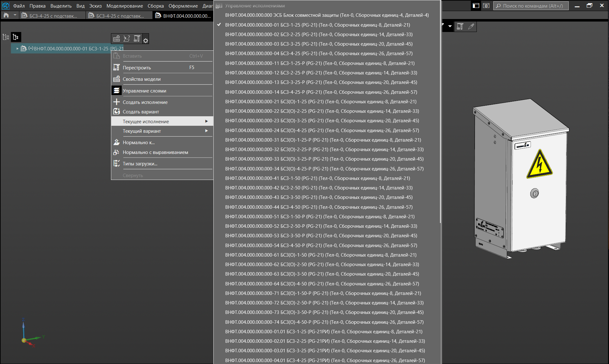This screenshot has height=364, width=609.
Task: Click Создать исполнение in the context menu
Action: click(145, 102)
